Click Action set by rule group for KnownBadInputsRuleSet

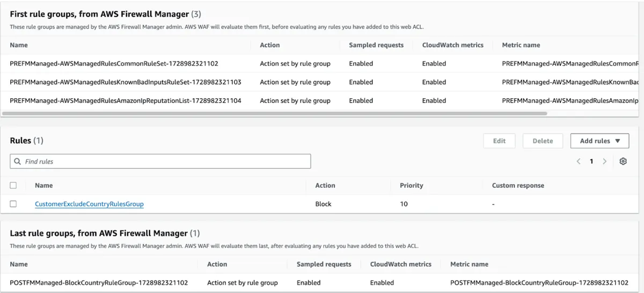pyautogui.click(x=295, y=82)
